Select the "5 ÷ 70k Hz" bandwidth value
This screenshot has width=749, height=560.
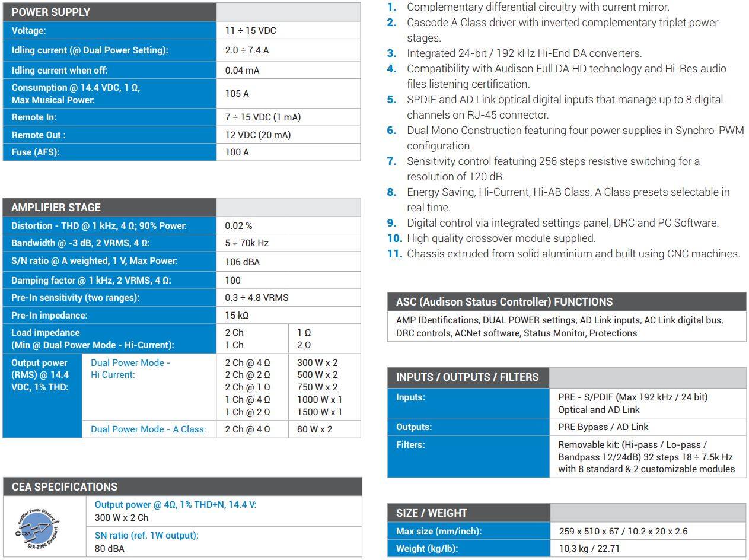(247, 243)
